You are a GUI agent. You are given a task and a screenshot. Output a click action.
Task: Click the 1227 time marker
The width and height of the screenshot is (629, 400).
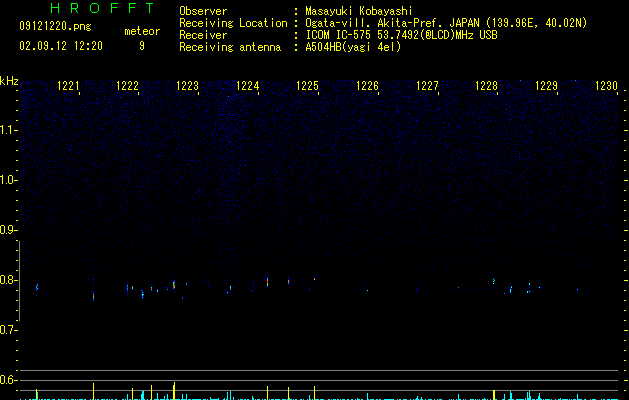point(427,86)
